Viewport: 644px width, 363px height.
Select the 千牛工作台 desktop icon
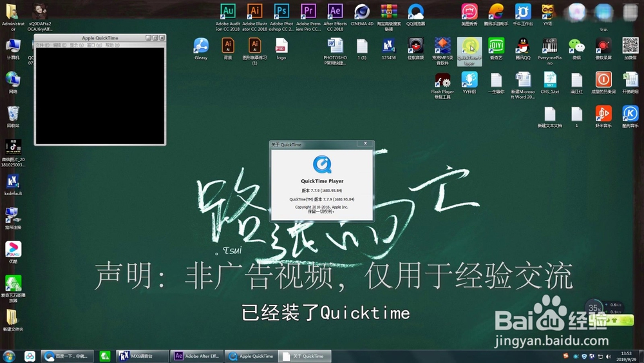coord(523,15)
